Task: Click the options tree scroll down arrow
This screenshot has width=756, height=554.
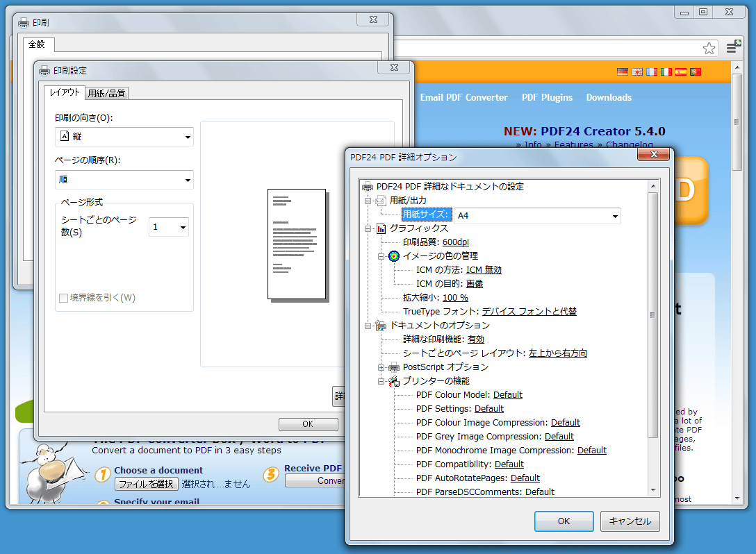Action: 653,490
